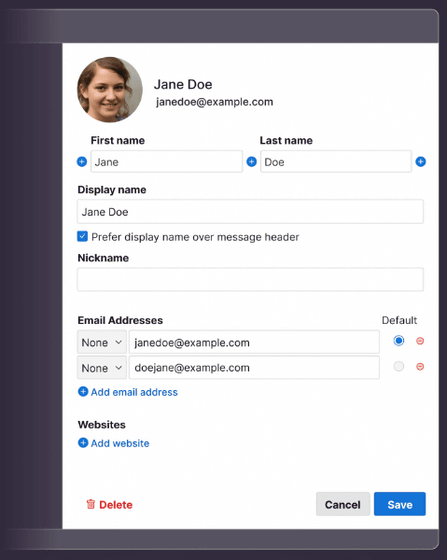Remove the doejane@example.com email address

click(x=420, y=367)
